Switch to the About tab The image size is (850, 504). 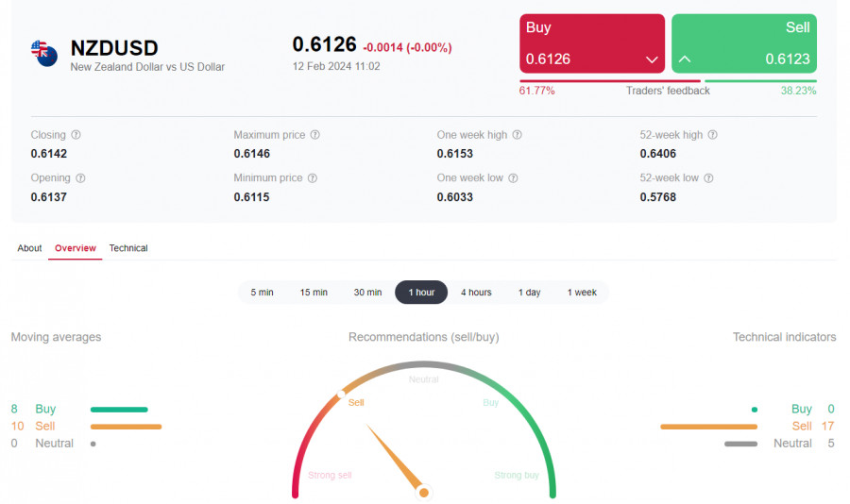pyautogui.click(x=29, y=248)
